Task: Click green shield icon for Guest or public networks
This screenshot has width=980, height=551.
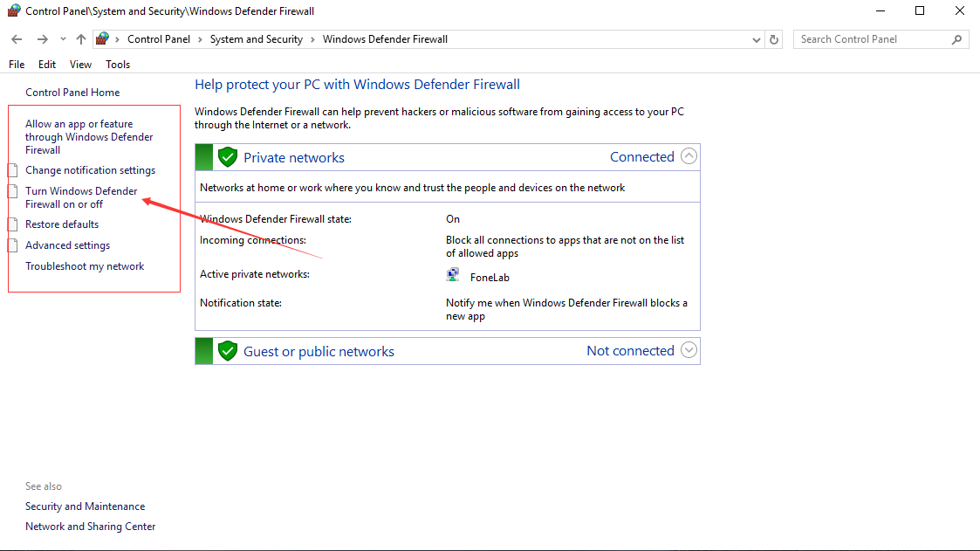Action: pyautogui.click(x=228, y=351)
